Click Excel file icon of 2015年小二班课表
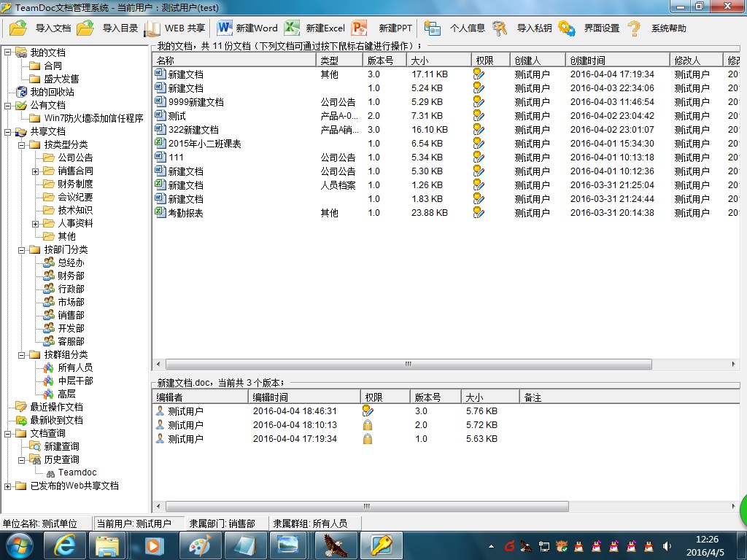The height and width of the screenshot is (560, 747). pyautogui.click(x=160, y=144)
